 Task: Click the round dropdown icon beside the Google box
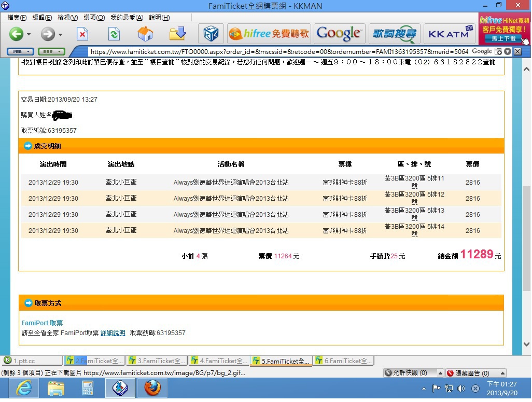click(x=508, y=51)
